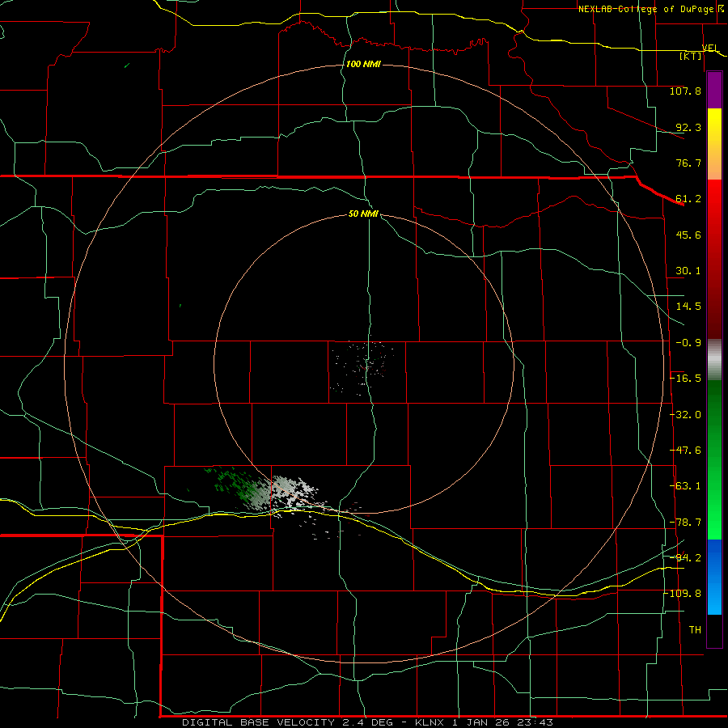The image size is (728, 728).
Task: Pick the green inbound segment of color bar
Action: (x=714, y=459)
